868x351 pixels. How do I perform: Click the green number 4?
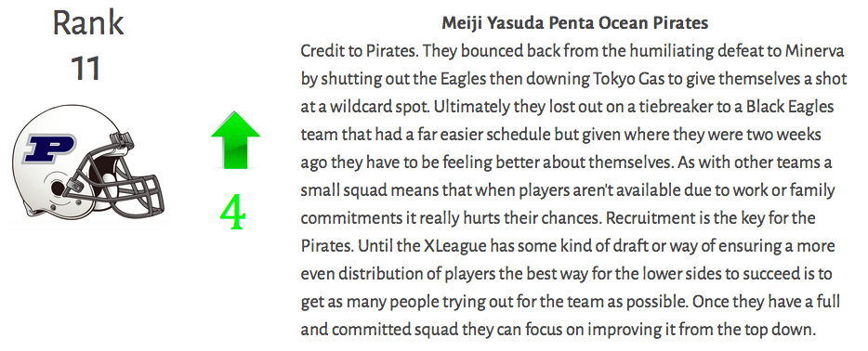pyautogui.click(x=232, y=214)
